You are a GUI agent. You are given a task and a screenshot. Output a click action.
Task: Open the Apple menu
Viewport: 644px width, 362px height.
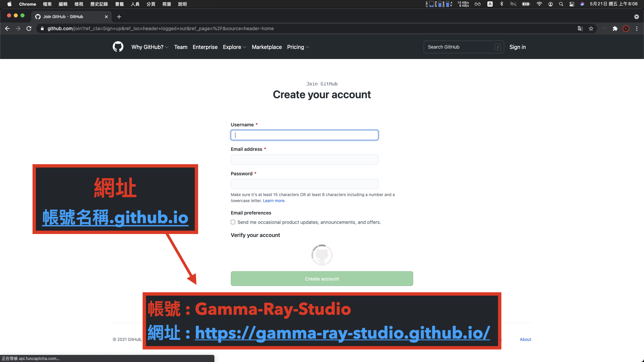9,4
